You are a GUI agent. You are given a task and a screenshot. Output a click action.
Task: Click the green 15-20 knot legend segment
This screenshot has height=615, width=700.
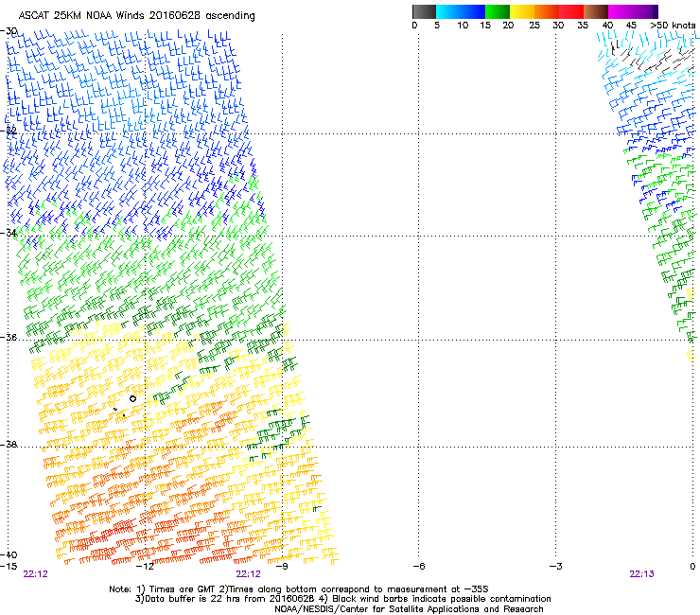tap(498, 11)
